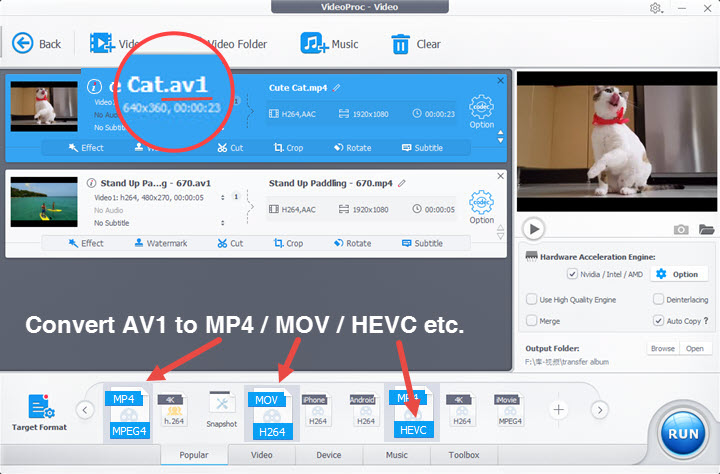720x474 pixels.
Task: Enable Deinterlacing option
Action: click(658, 299)
